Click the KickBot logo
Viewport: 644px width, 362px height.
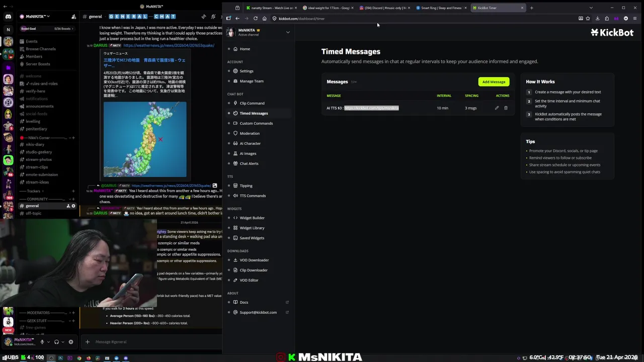(612, 32)
